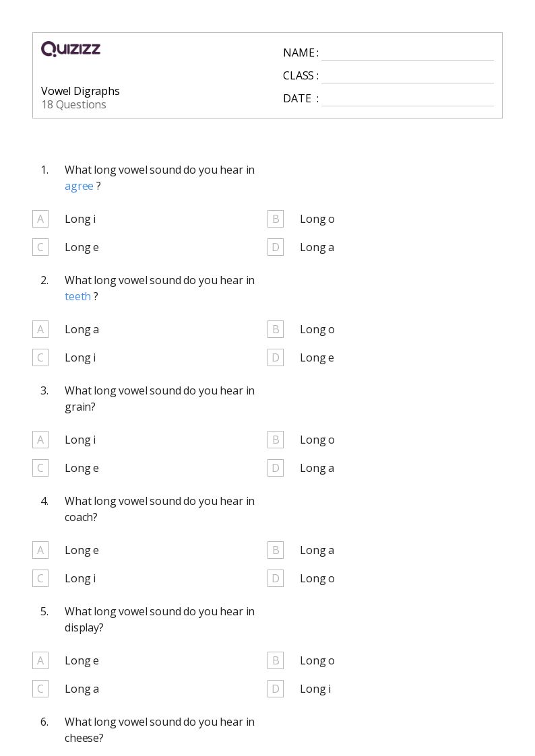Click the Quizizz logo
This screenshot has height=756, width=535.
pyautogui.click(x=71, y=48)
